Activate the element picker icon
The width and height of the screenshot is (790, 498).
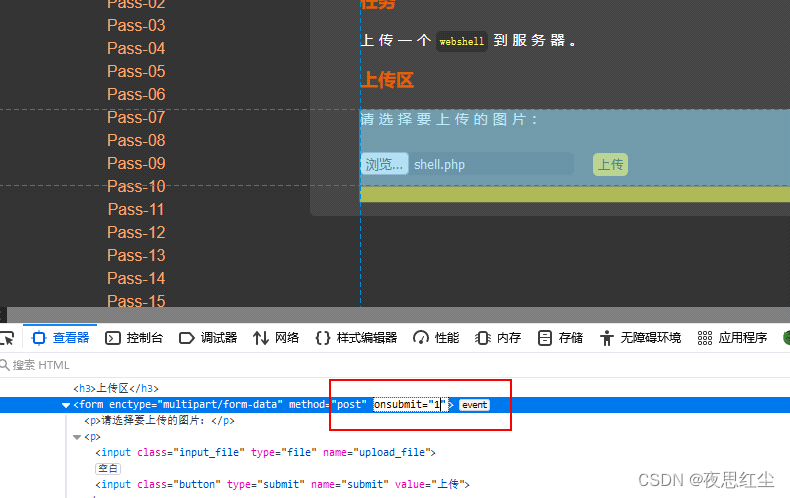(7, 338)
